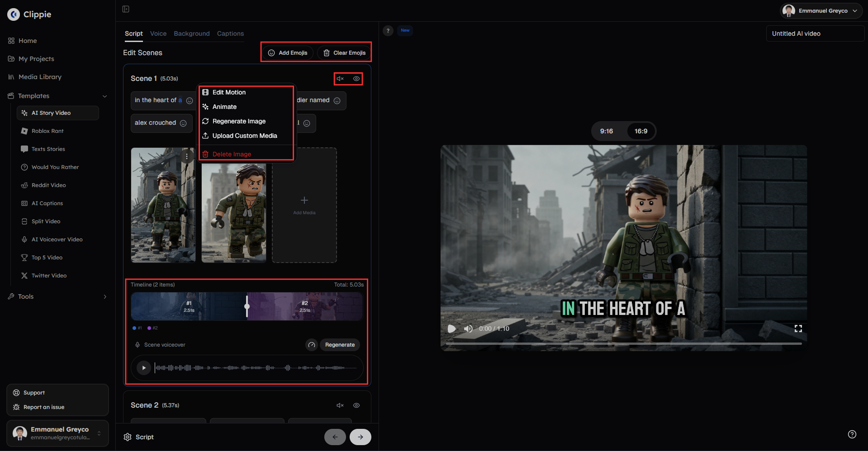
Task: Regenerate the scene voiceover
Action: (340, 345)
